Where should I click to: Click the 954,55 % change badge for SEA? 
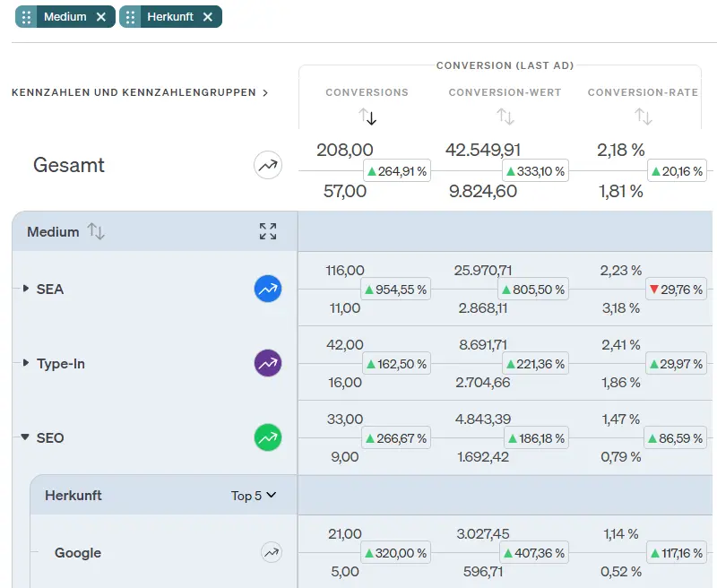[394, 289]
